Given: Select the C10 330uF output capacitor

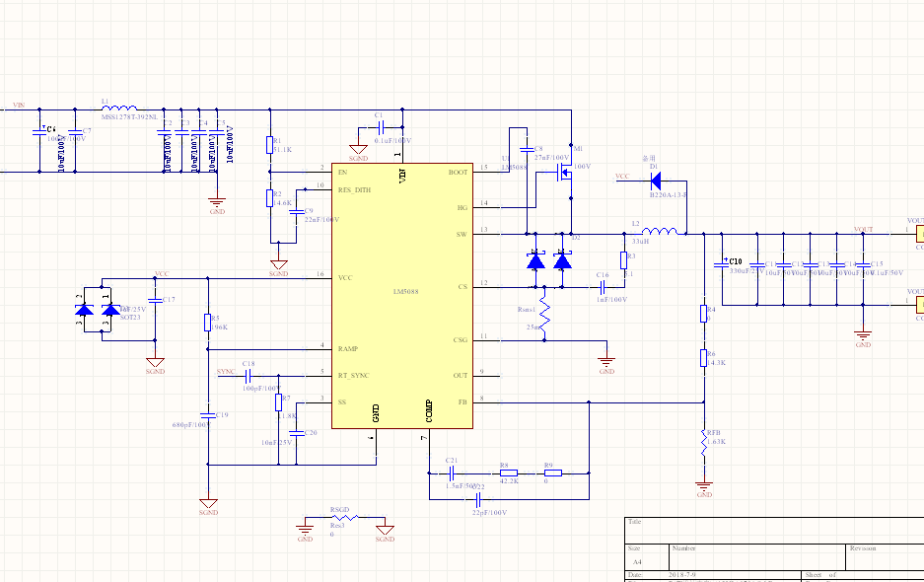Looking at the screenshot, I should coord(721,264).
